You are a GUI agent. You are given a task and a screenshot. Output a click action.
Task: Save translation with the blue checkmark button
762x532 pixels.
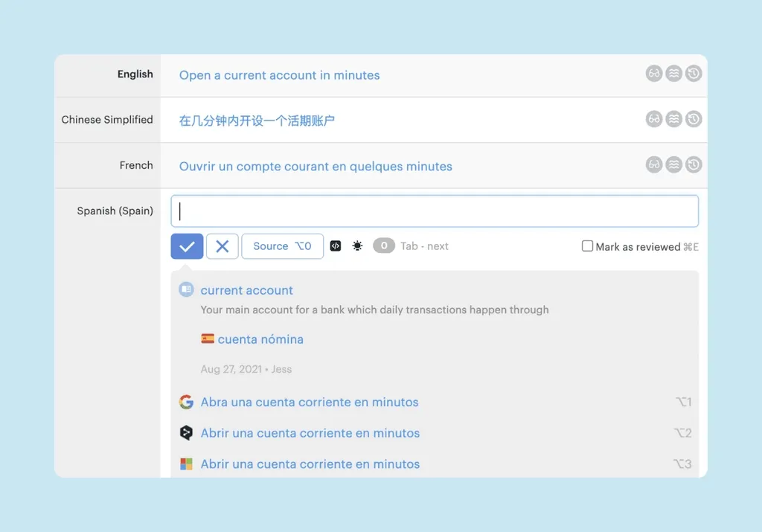tap(187, 246)
